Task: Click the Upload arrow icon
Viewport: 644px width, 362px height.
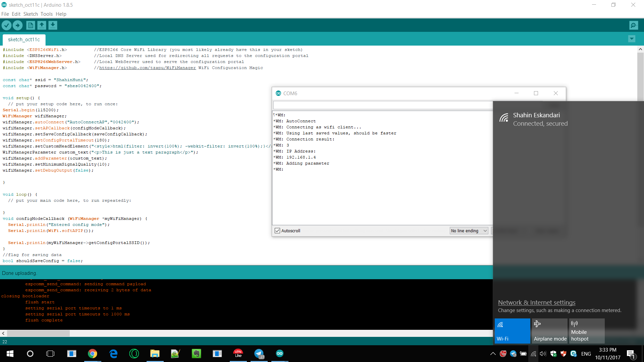Action: coord(17,25)
